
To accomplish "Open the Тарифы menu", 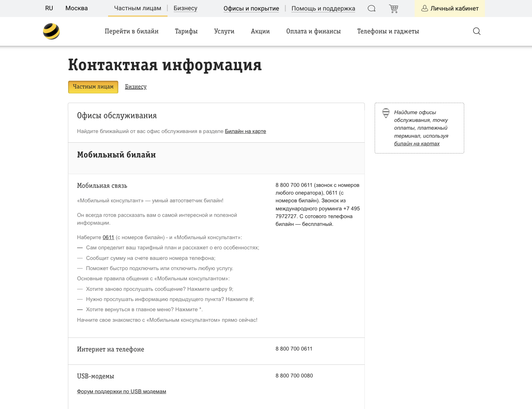I will 186,31.
